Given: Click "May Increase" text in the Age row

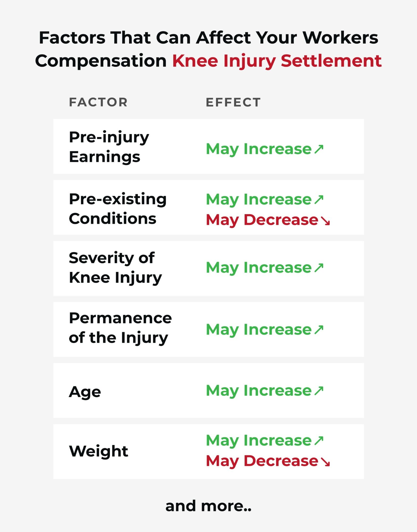Looking at the screenshot, I should pyautogui.click(x=259, y=390).
